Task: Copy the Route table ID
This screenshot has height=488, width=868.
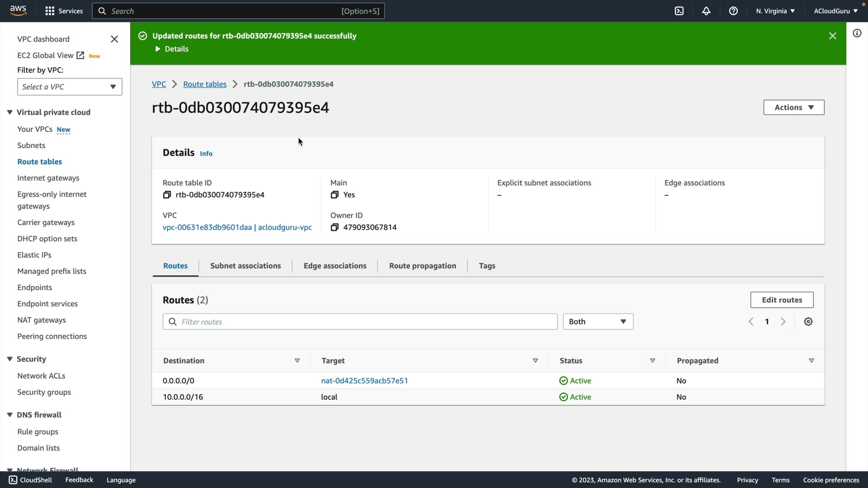Action: coord(167,195)
